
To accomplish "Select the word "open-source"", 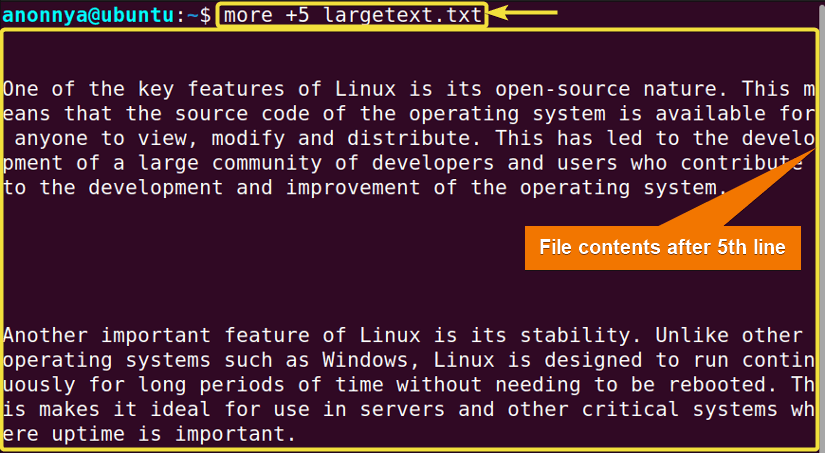I will click(562, 89).
